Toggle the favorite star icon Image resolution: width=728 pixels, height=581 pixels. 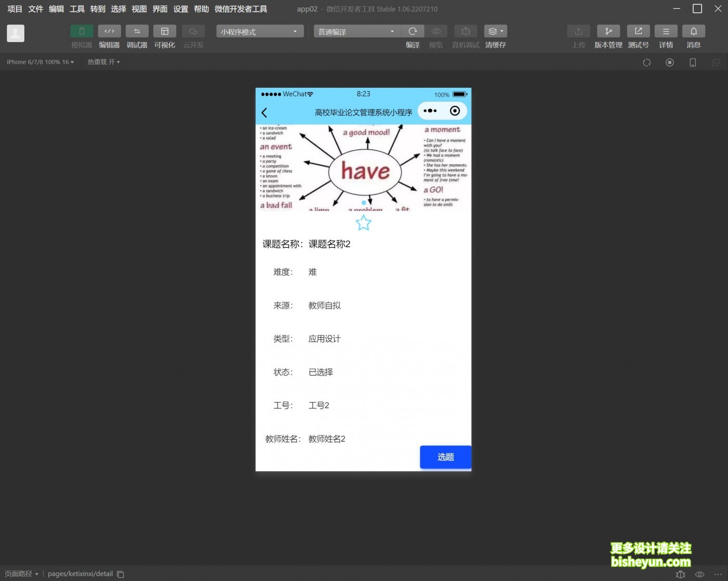(x=363, y=223)
